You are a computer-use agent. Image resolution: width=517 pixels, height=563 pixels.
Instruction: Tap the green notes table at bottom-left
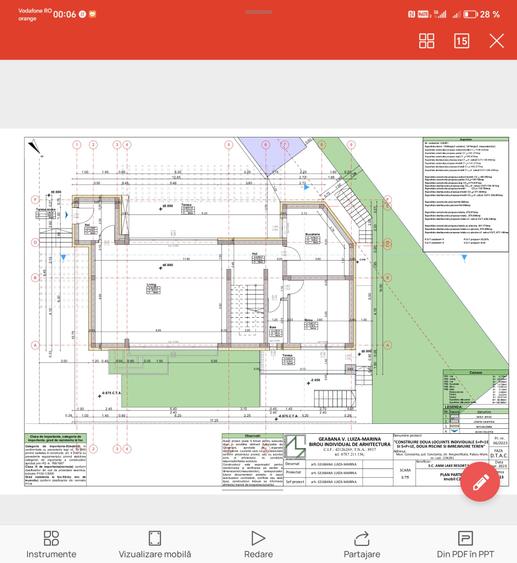tap(55, 460)
